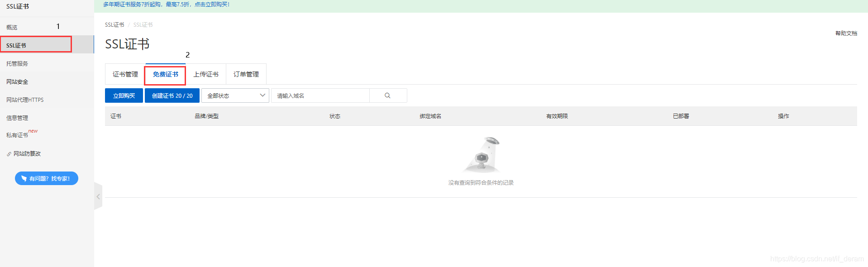Viewport: 868px width, 267px height.
Task: Click the 创建证书 20 / 20 button
Action: [x=172, y=95]
